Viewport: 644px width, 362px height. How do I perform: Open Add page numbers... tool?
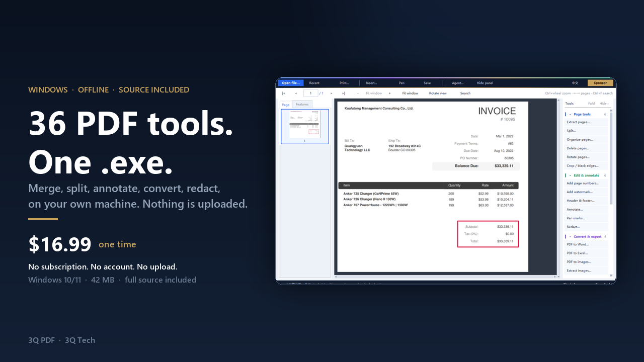586,183
